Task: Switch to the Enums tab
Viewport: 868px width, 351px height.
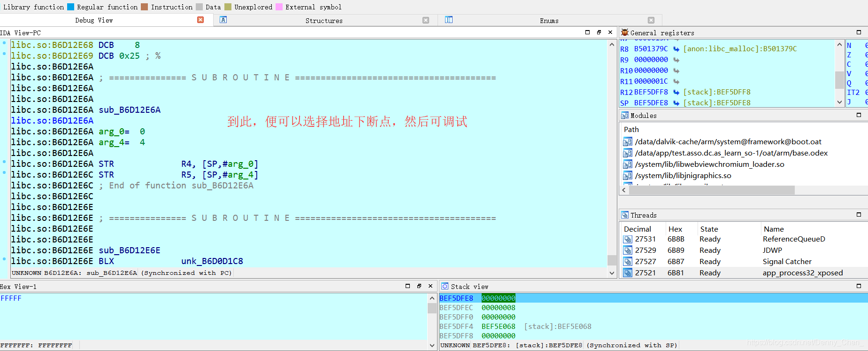Action: tap(549, 21)
